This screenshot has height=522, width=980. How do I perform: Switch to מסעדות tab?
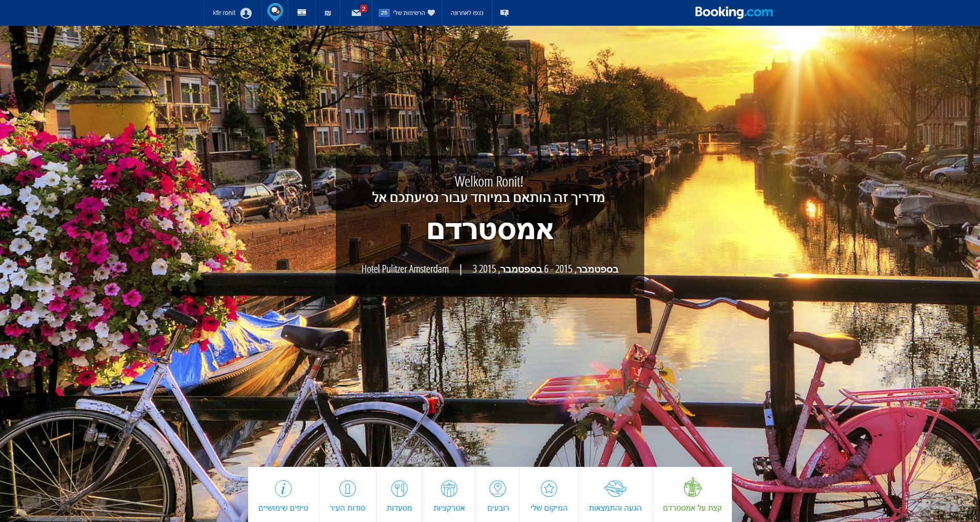[399, 495]
